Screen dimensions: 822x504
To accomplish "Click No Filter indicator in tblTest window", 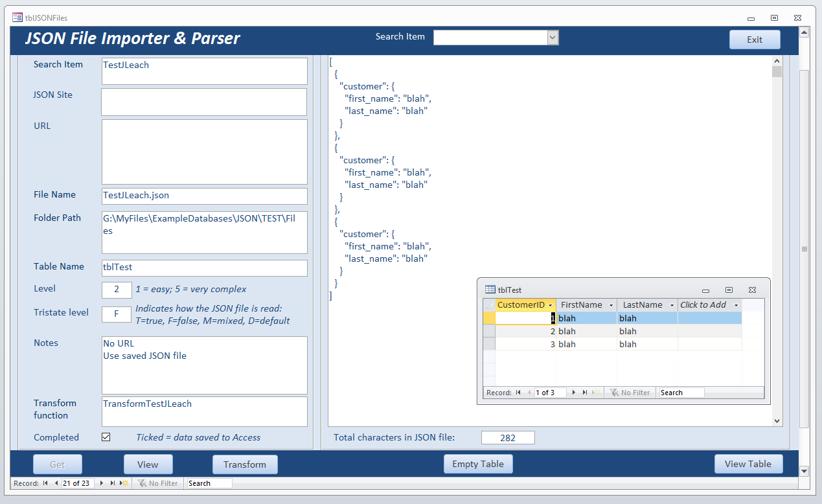I will [630, 393].
